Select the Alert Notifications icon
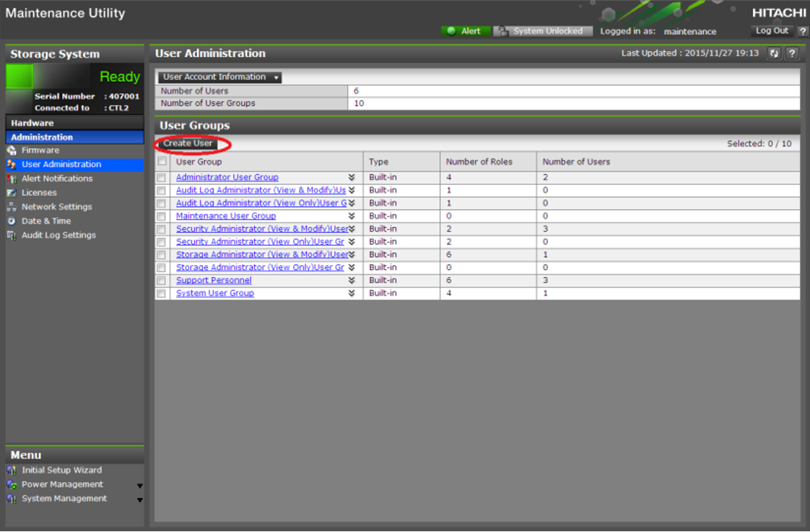810x532 pixels. [x=12, y=179]
